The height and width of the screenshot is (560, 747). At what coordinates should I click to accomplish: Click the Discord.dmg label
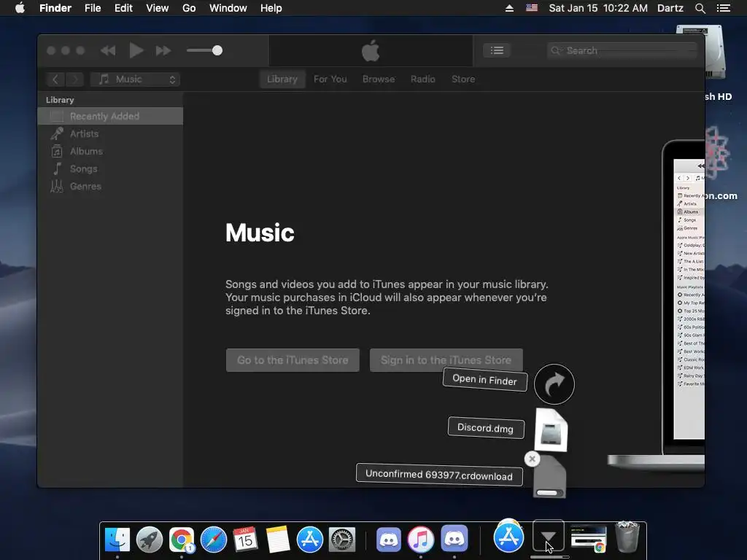point(486,427)
